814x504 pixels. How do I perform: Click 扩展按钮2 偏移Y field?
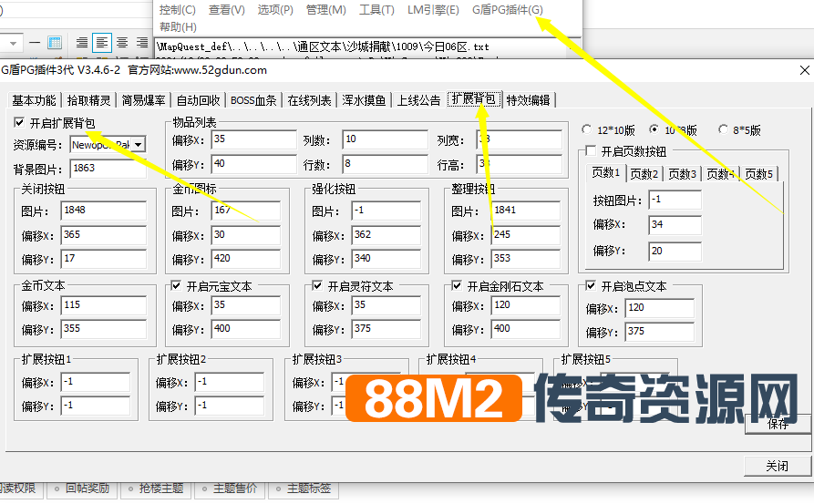(x=230, y=406)
